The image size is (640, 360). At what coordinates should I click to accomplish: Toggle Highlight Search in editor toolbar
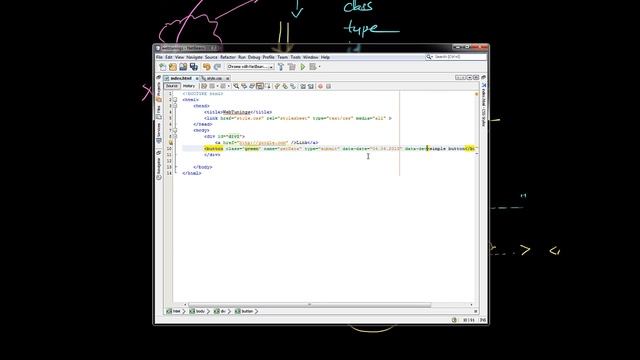[x=260, y=86]
